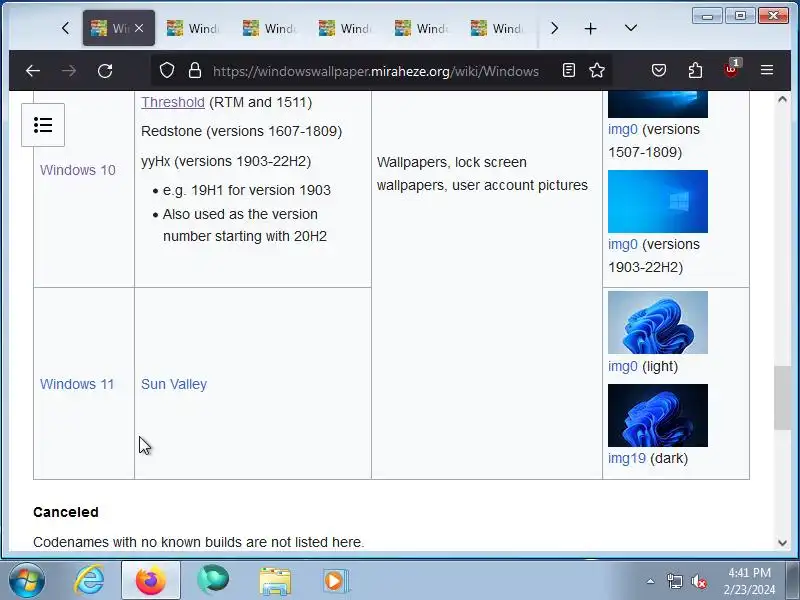
Task: Open the Windows Start menu
Action: pos(27,581)
